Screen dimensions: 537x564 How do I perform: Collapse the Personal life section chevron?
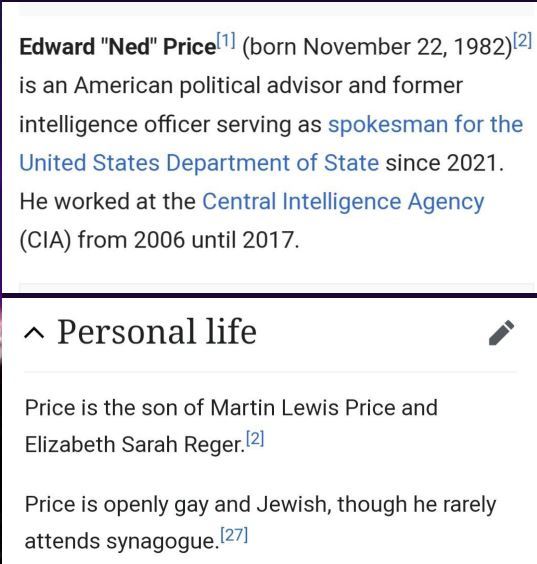[x=34, y=333]
